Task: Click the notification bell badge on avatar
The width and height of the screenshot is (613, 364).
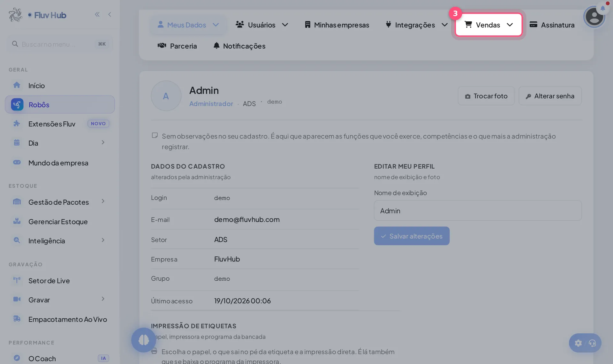Action: [603, 8]
